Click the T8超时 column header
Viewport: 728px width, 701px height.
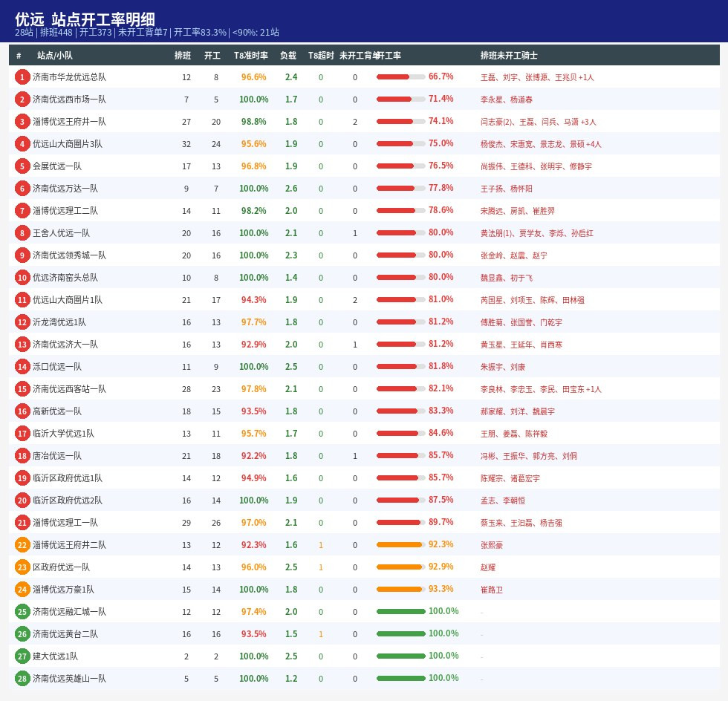[321, 56]
